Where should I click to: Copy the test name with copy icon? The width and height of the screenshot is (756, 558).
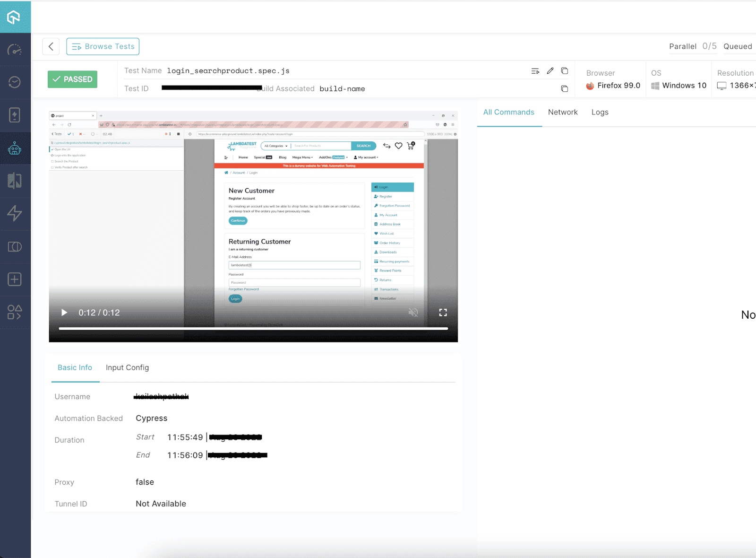(x=564, y=71)
